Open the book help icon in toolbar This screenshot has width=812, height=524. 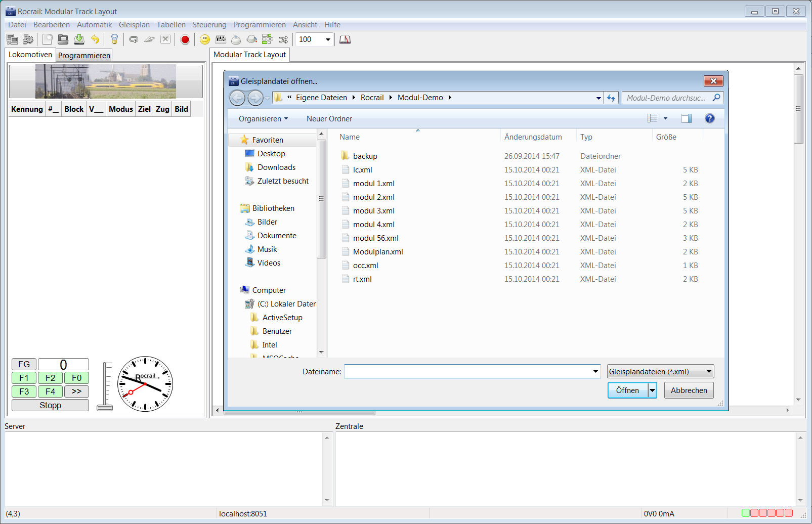[345, 39]
